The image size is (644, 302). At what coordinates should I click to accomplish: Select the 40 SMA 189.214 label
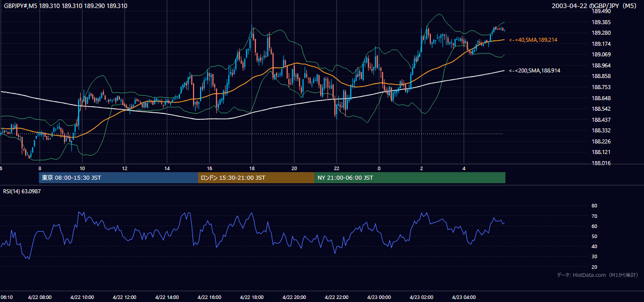(x=533, y=40)
